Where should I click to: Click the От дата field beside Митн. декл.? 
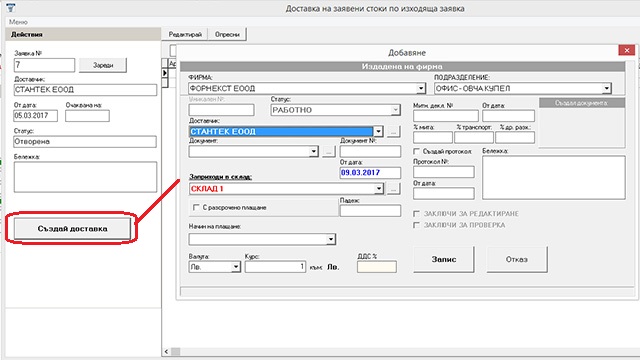point(509,116)
